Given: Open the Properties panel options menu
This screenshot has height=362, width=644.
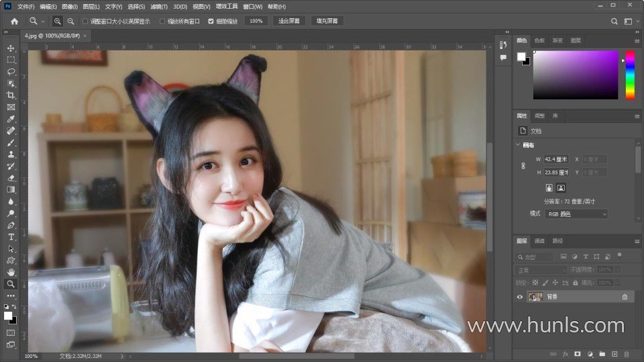Looking at the screenshot, I should [x=637, y=116].
